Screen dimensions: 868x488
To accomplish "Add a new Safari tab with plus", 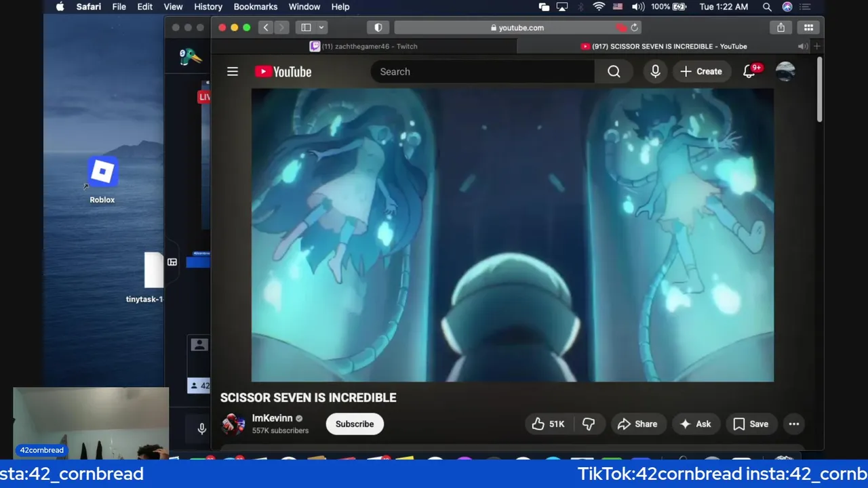I will (817, 46).
